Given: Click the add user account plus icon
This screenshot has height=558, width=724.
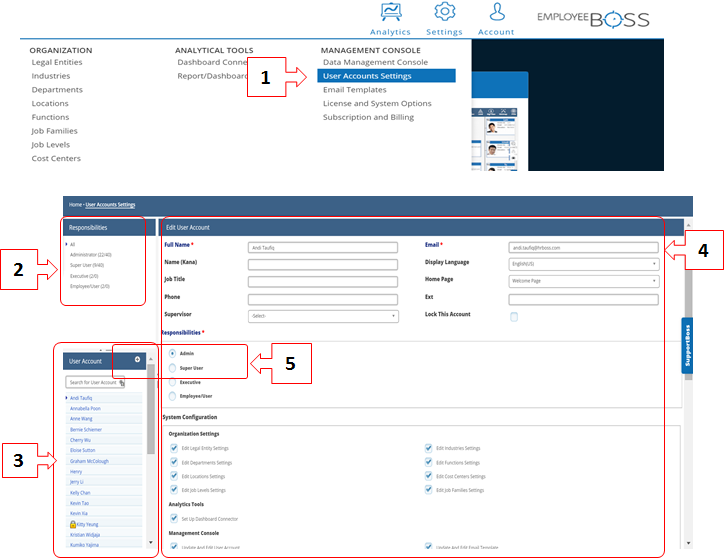Looking at the screenshot, I should [137, 359].
